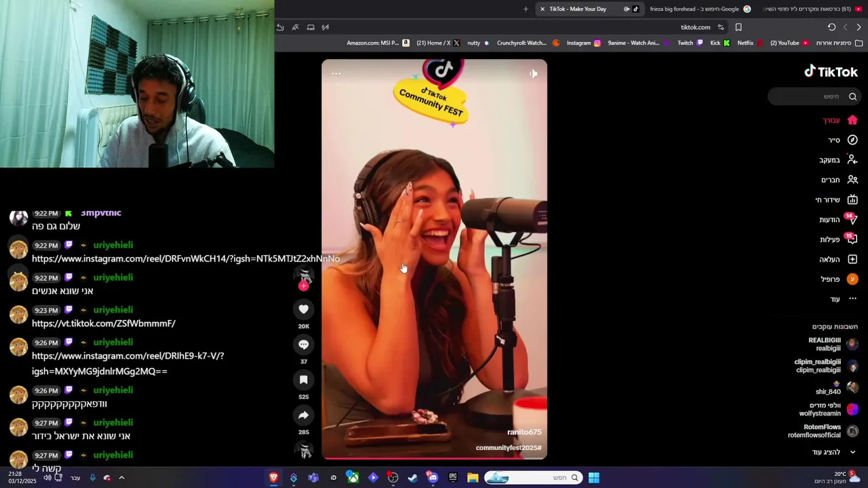Open video three-dots options menu
Viewport: 868px width, 488px height.
point(336,73)
